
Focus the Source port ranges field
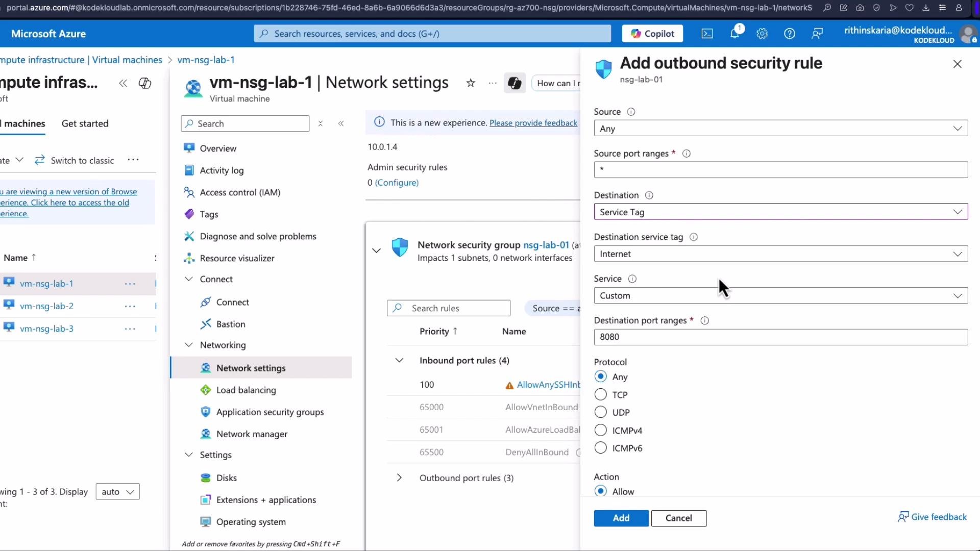click(x=780, y=169)
